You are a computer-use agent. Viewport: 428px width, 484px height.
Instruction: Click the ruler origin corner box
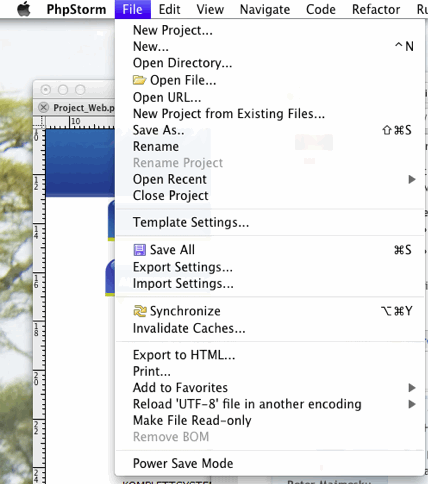[x=39, y=122]
